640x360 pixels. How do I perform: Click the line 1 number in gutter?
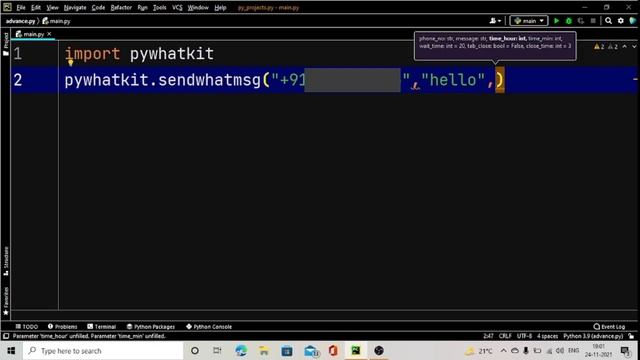point(18,54)
